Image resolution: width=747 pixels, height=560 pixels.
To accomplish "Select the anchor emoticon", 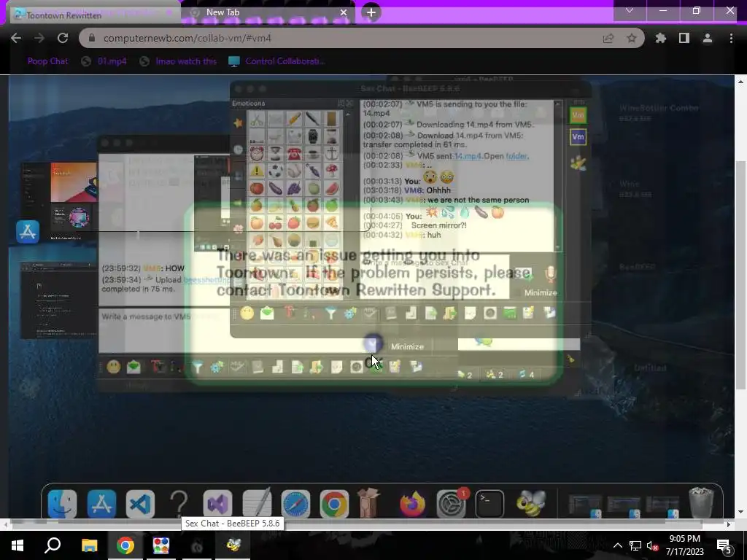I will click(332, 153).
